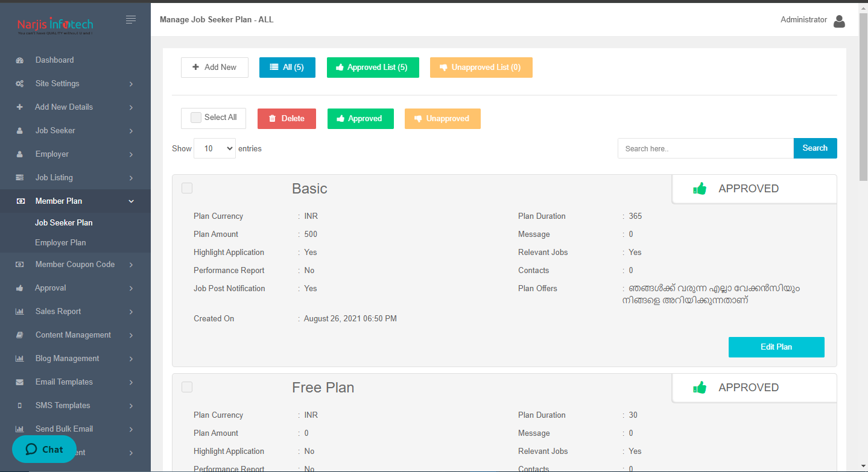Expand the Job Listing submenu arrow
Image resolution: width=868 pixels, height=472 pixels.
(131, 178)
